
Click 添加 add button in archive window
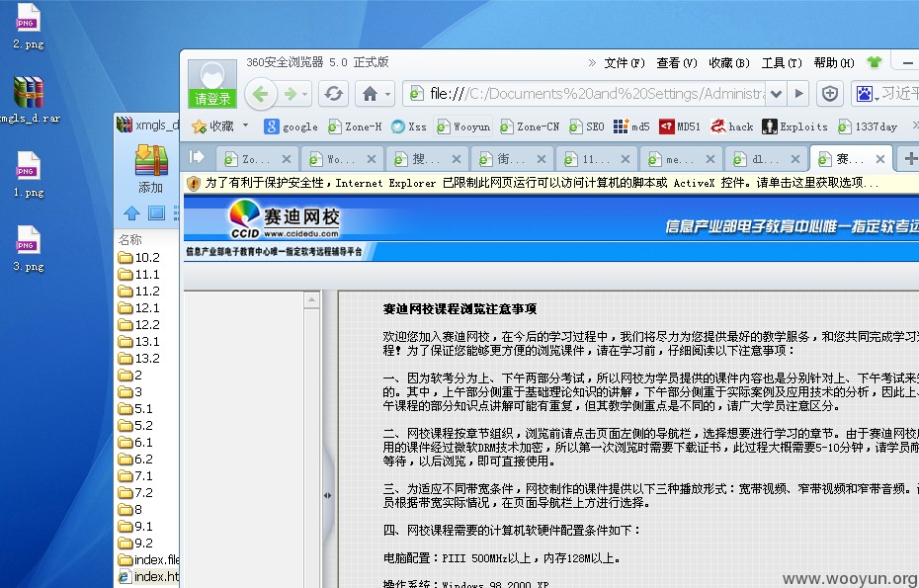[x=150, y=169]
